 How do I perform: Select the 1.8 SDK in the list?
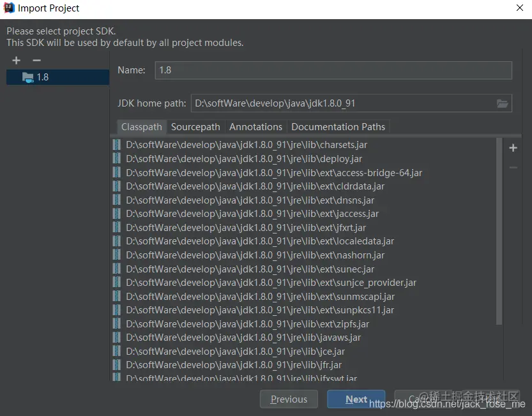click(x=57, y=77)
